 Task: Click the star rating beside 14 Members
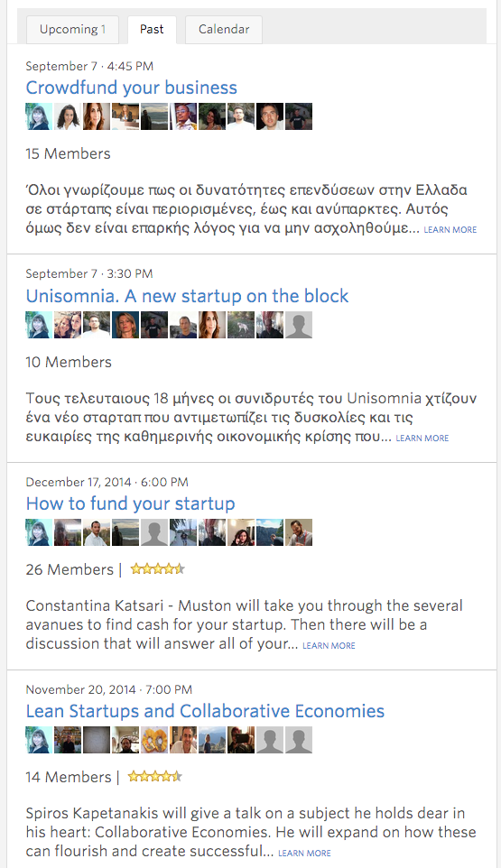pos(155,776)
